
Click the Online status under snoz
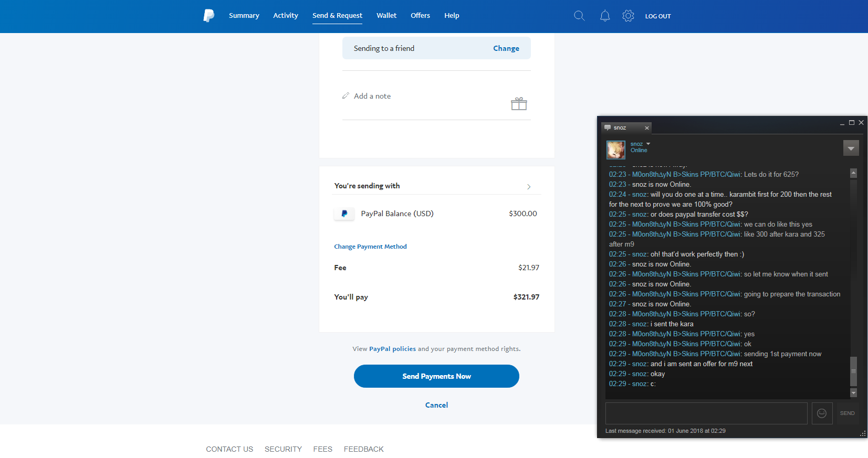[x=639, y=150]
